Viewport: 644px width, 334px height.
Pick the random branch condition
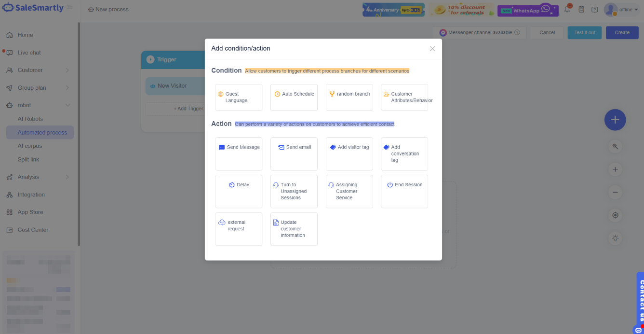click(x=349, y=97)
